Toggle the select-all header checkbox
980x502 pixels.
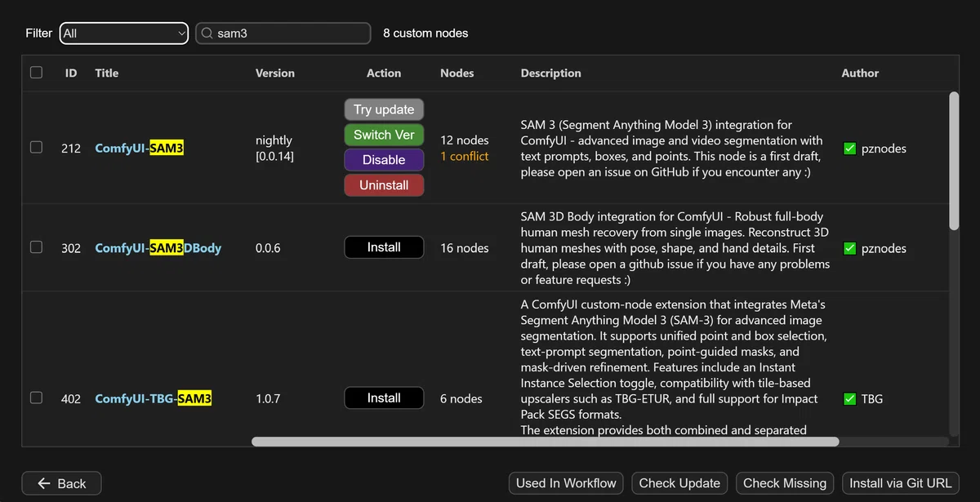pyautogui.click(x=36, y=73)
